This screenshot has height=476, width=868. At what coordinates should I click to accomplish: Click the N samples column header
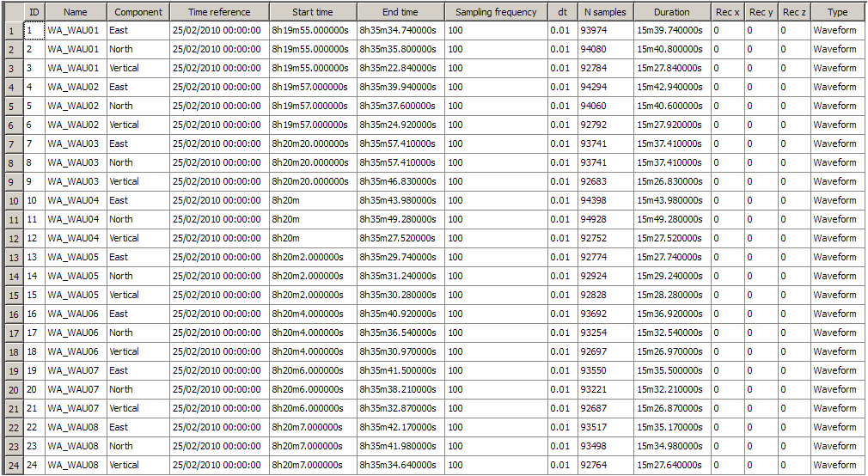(605, 12)
